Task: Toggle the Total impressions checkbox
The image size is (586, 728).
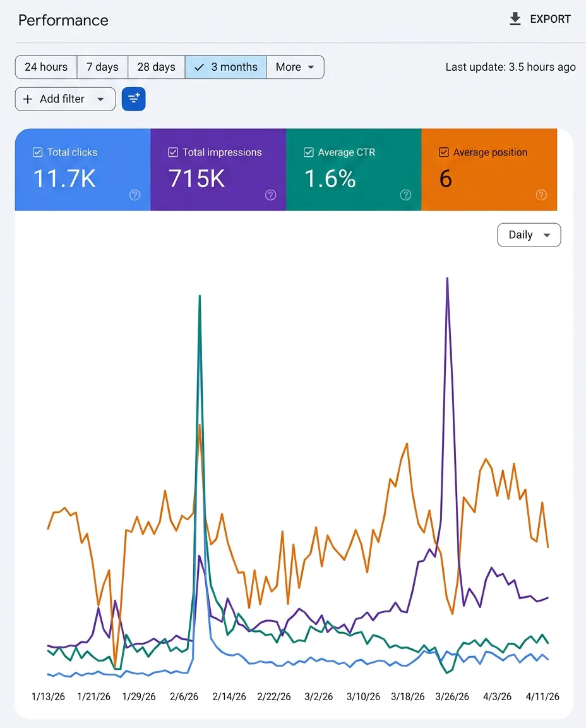Action: tap(173, 152)
